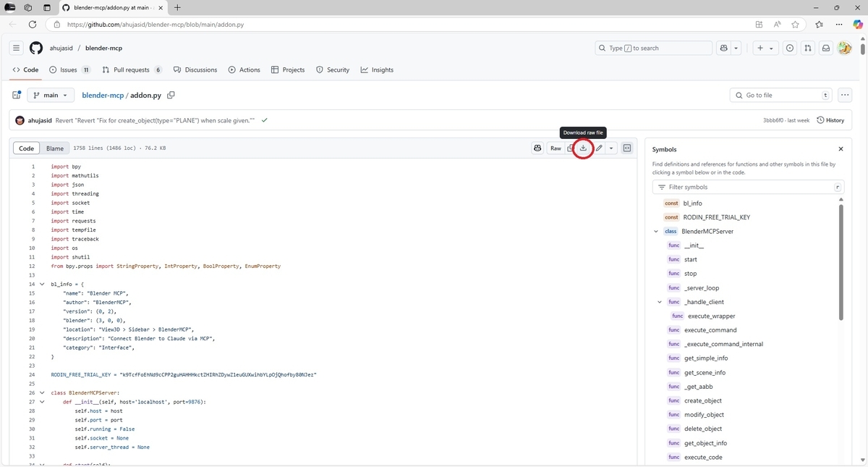Edit the file with the pencil icon
Viewport: 868px width, 467px height.
[598, 148]
